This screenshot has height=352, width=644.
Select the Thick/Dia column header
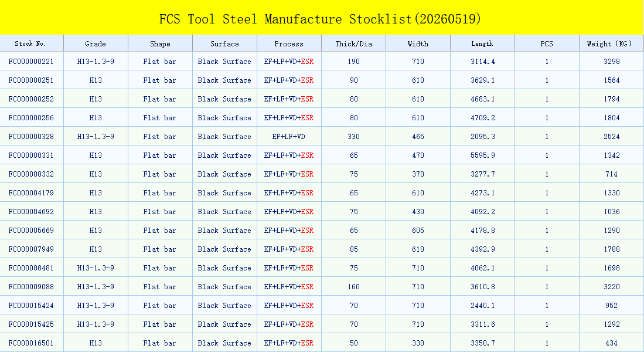(x=353, y=43)
